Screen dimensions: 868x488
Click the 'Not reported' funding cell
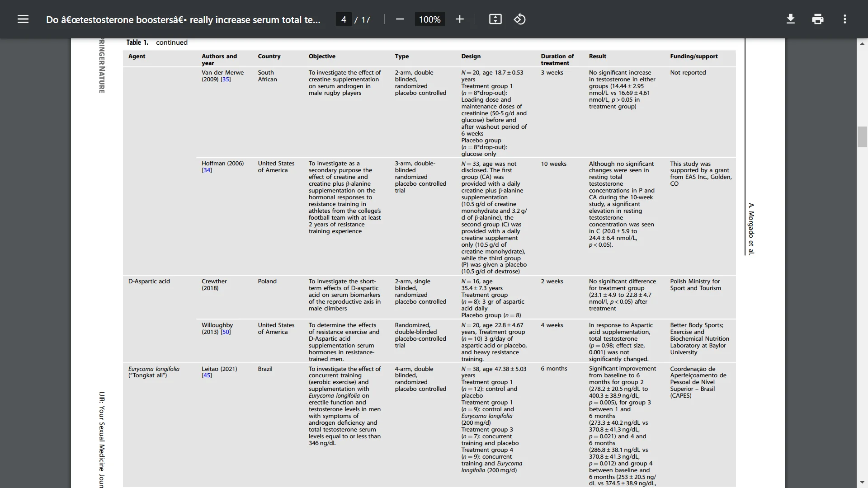688,73
